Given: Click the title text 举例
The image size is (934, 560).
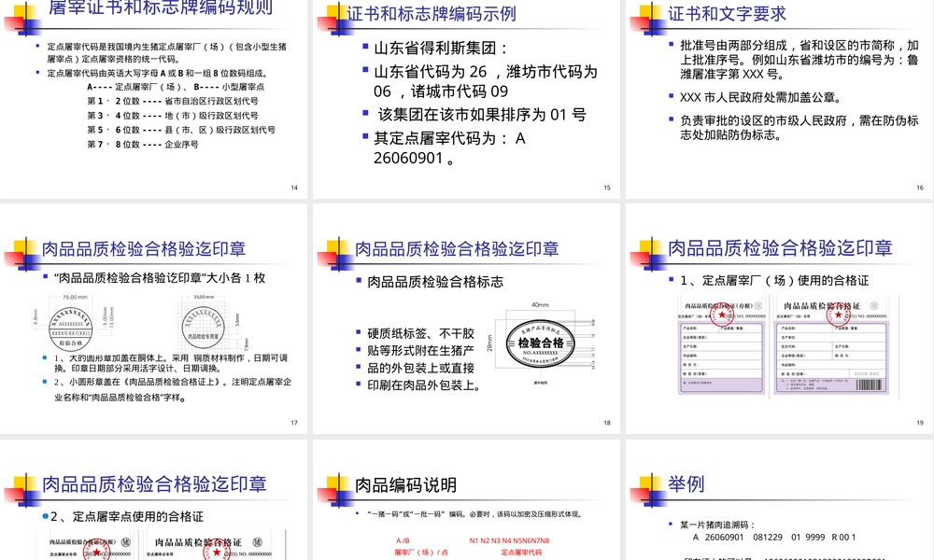Looking at the screenshot, I should pyautogui.click(x=686, y=483).
